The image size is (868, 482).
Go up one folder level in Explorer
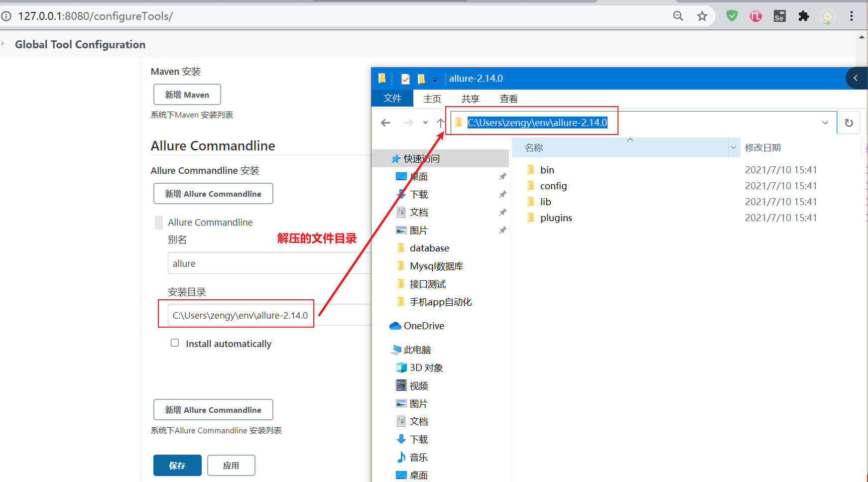click(x=441, y=122)
